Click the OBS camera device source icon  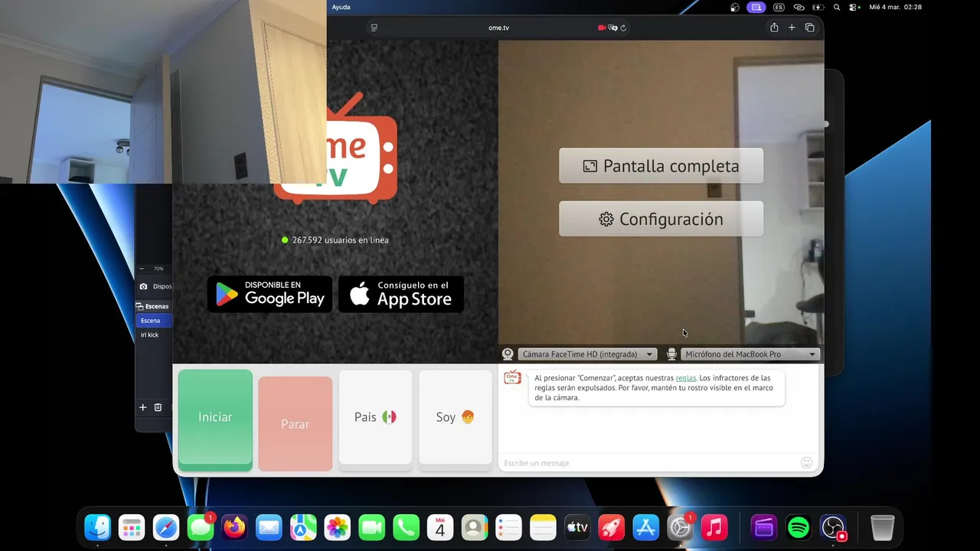[x=143, y=286]
